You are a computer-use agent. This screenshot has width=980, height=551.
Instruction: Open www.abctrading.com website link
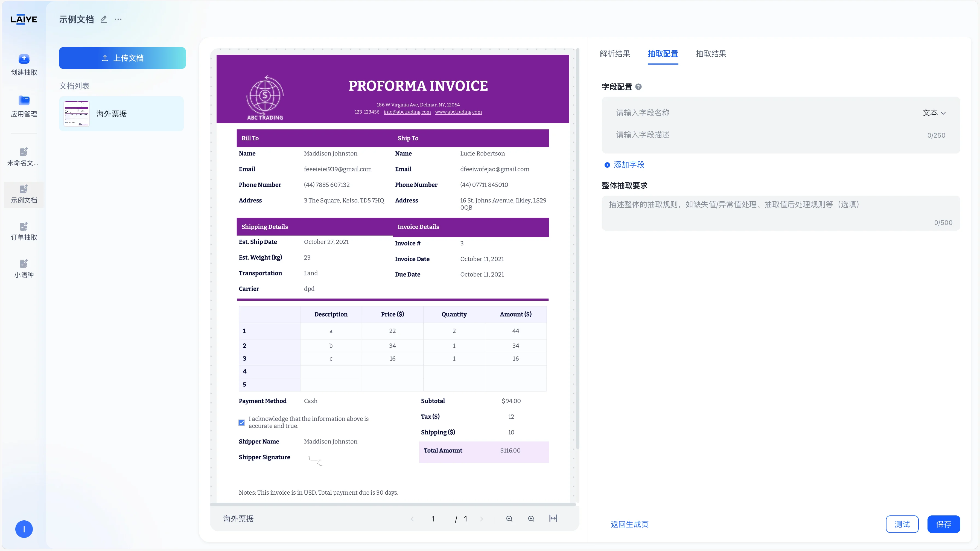click(x=459, y=112)
